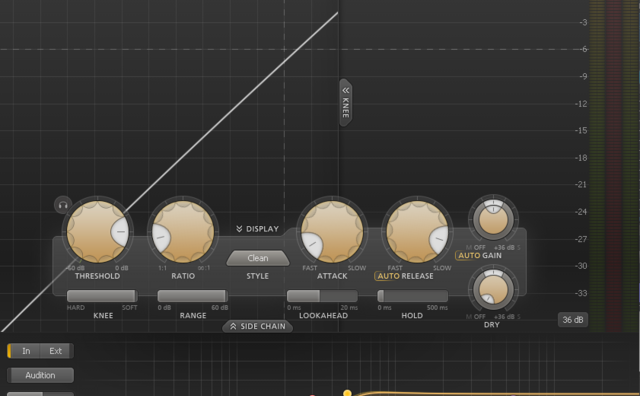
Task: Collapse the Display section
Action: (258, 229)
